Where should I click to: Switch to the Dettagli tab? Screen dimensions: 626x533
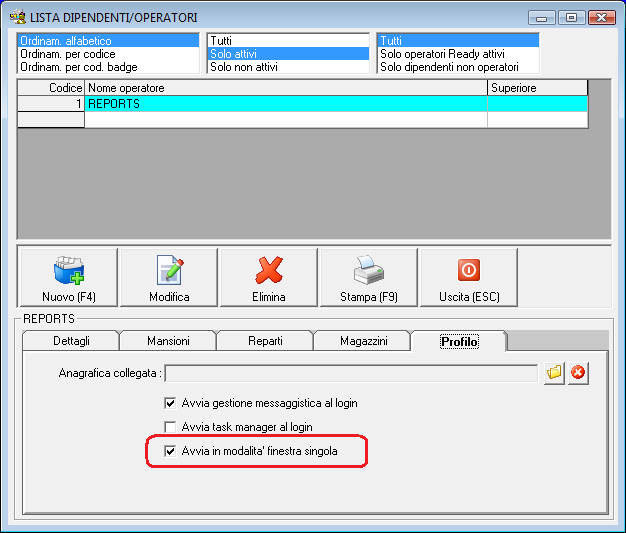[x=71, y=341]
